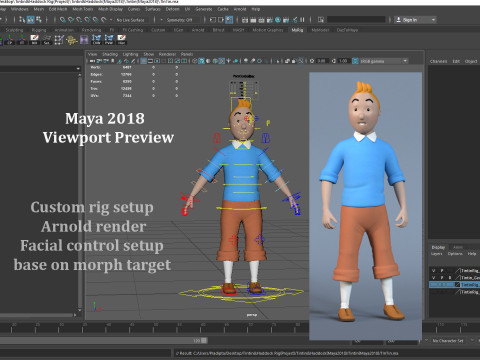Screen dimensions: 480x360
Task: Open render view icon in status line
Action: (x=244, y=20)
